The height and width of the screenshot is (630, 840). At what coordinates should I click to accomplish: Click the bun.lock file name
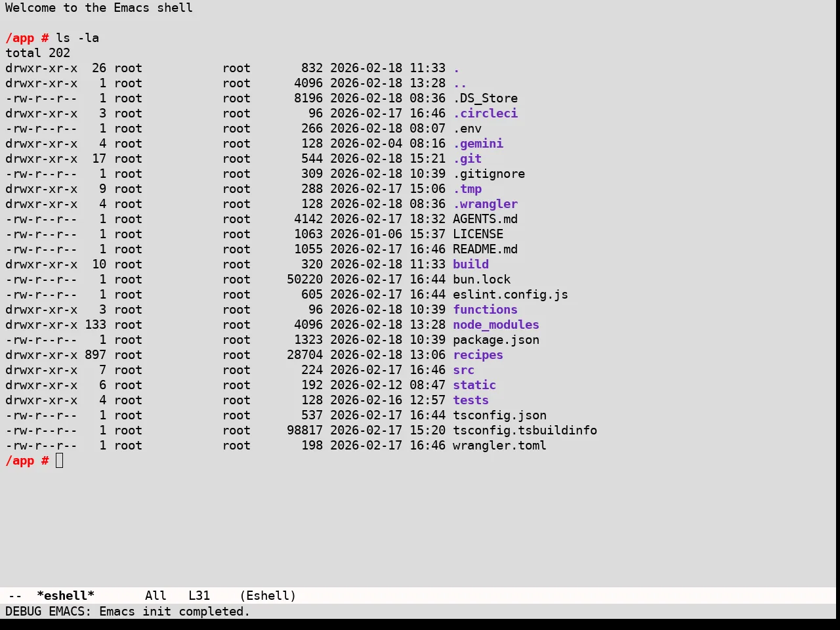pyautogui.click(x=482, y=280)
